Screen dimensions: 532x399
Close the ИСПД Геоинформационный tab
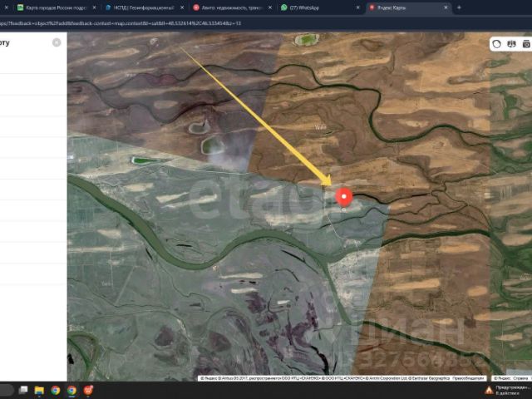click(182, 7)
